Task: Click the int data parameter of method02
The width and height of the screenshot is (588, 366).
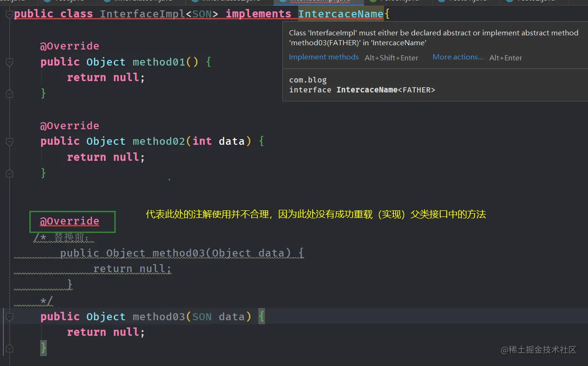Action: click(219, 141)
